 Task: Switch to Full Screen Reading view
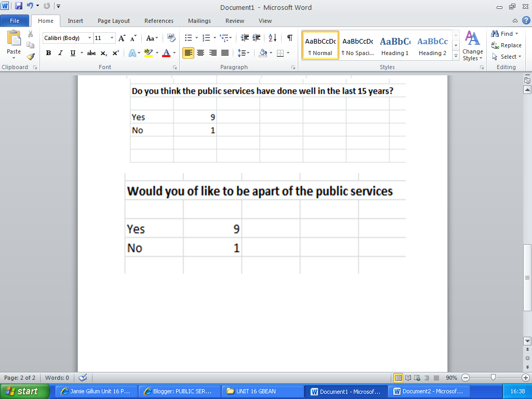(x=408, y=378)
